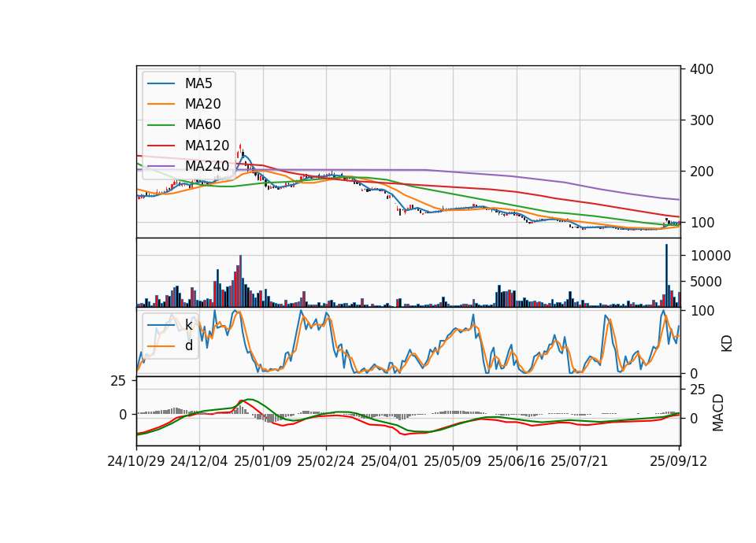Click the MA20 legend label
The height and width of the screenshot is (543, 756).
(x=202, y=104)
